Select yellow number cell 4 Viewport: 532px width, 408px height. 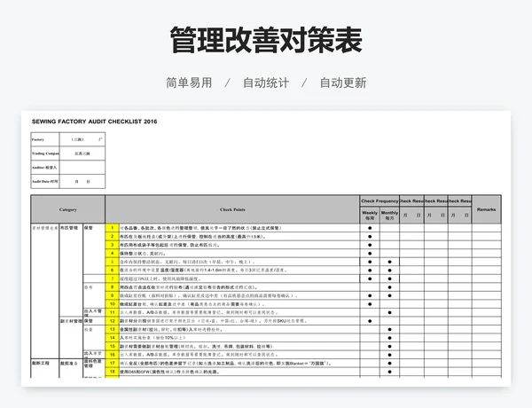[x=113, y=253]
